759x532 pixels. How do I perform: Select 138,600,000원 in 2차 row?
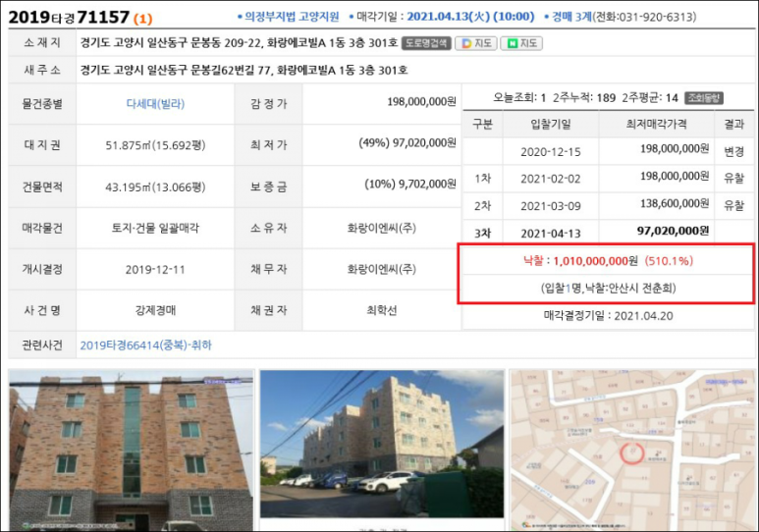coord(675,204)
